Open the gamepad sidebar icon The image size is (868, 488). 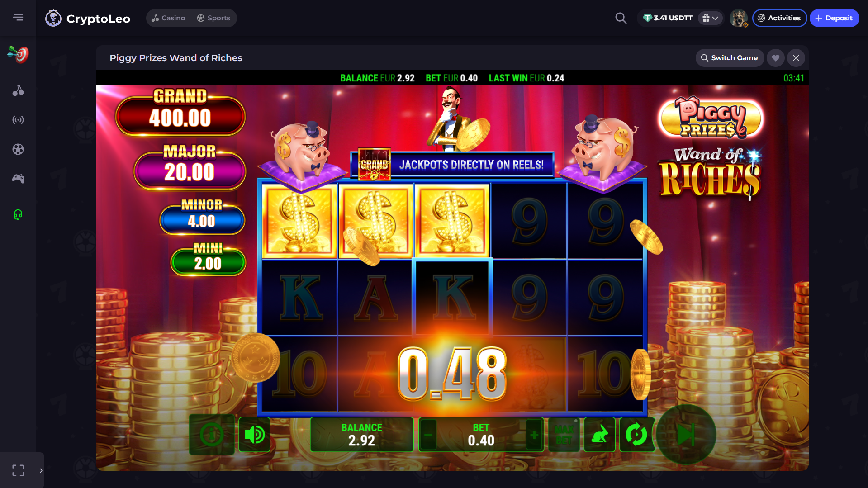coord(18,179)
